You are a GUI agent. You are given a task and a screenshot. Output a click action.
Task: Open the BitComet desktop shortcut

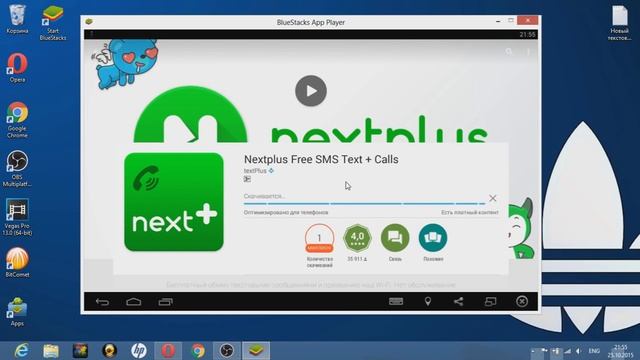point(17,262)
